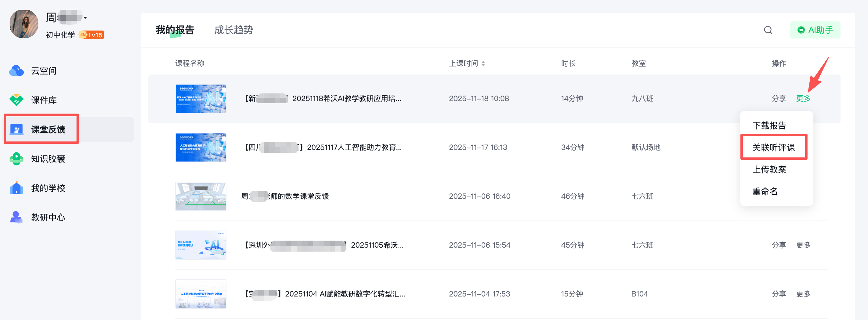Open the 云空间 cloud icon

point(16,71)
